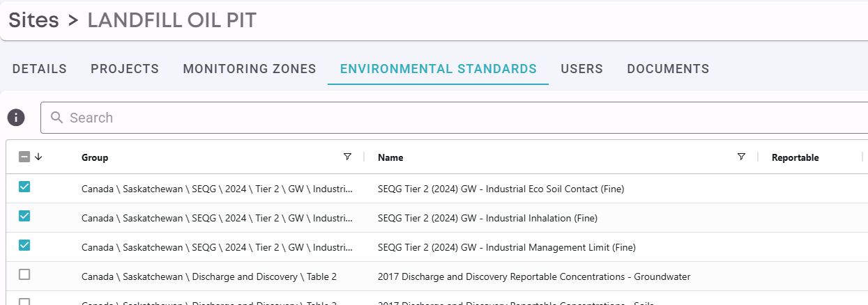This screenshot has height=305, width=868.
Task: Go to the Monitoring Zones tab
Action: point(250,69)
